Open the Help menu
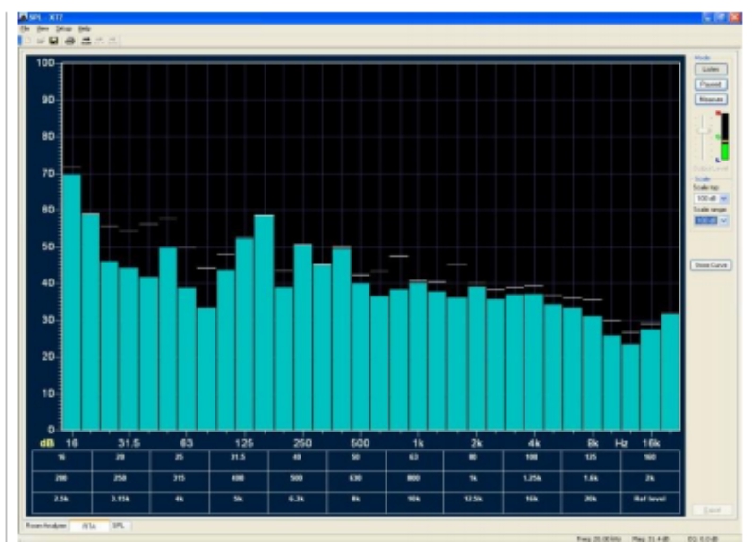Viewport: 756px width, 542px height. click(84, 29)
